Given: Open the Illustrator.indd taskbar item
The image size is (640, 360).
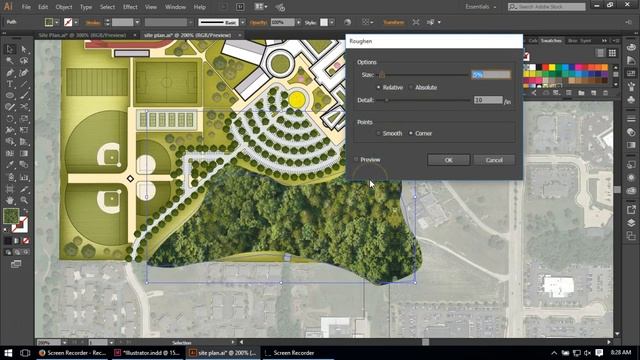Looking at the screenshot, I should tap(147, 353).
